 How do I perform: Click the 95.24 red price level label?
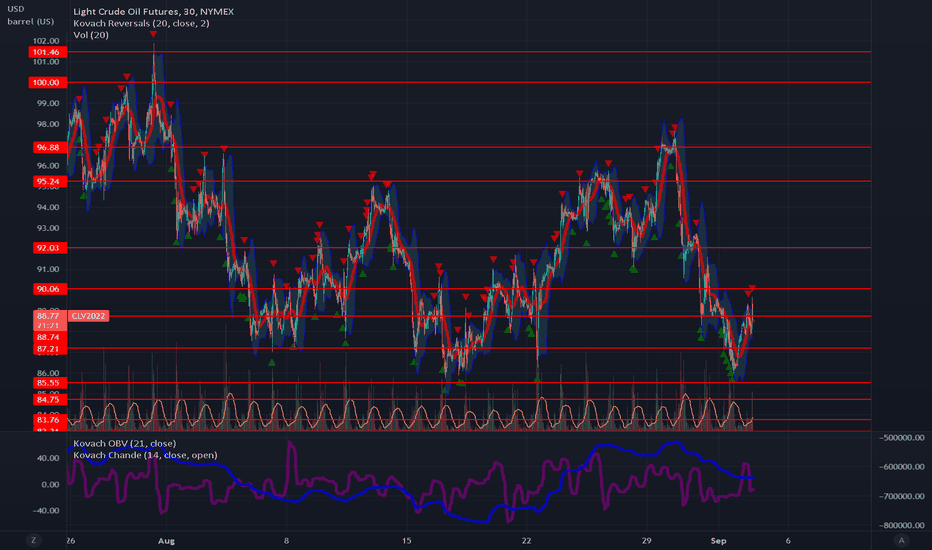tap(48, 181)
